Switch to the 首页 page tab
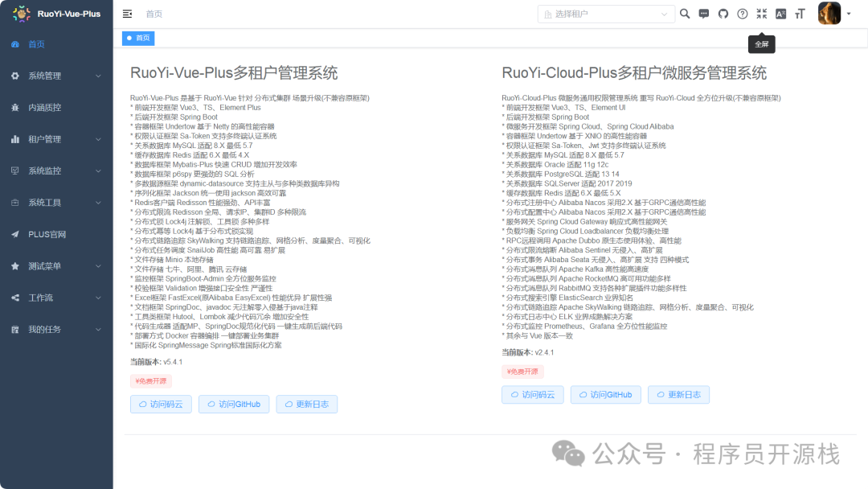 [138, 39]
